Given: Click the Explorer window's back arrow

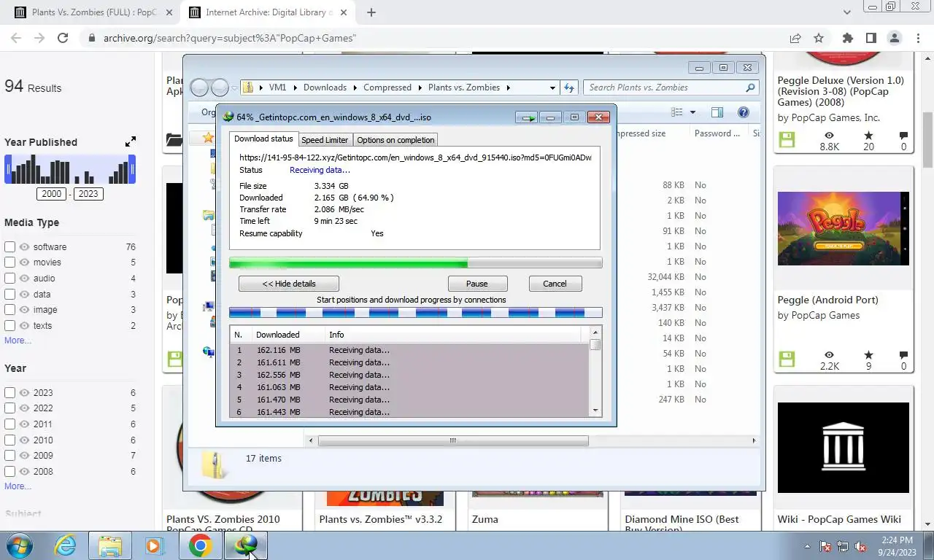Looking at the screenshot, I should coord(199,87).
